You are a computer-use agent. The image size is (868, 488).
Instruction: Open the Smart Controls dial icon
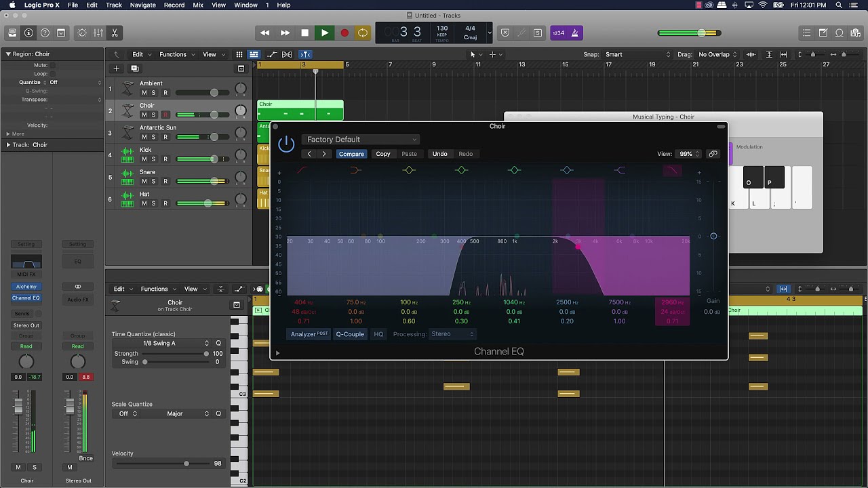pyautogui.click(x=82, y=33)
